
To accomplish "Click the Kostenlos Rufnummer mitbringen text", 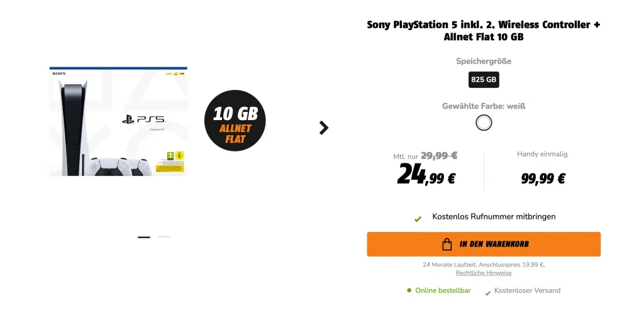I will [x=494, y=217].
